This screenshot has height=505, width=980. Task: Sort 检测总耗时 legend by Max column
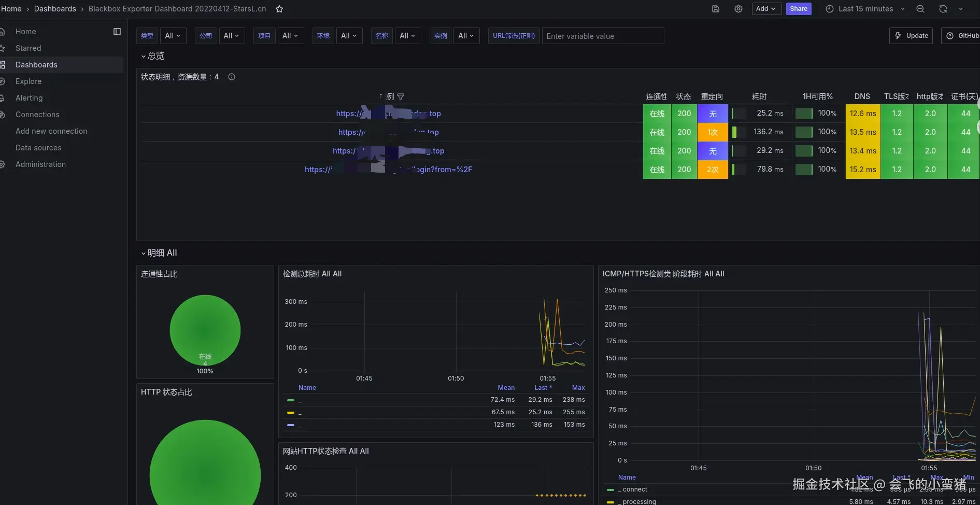pos(578,388)
